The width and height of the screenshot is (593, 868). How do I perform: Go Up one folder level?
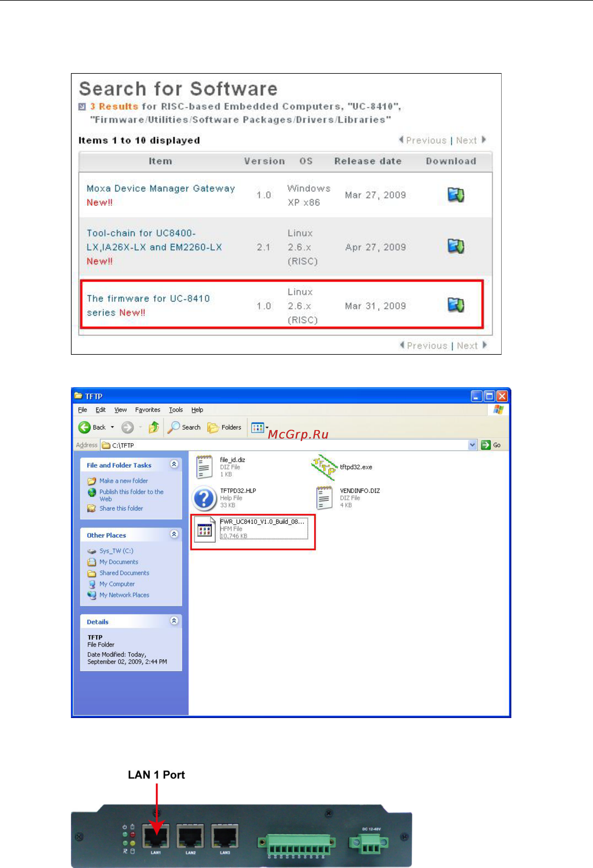coord(154,427)
